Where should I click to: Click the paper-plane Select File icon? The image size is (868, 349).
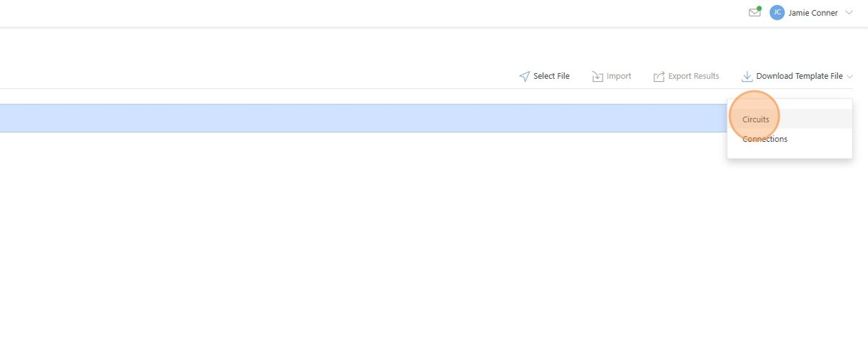[x=524, y=76]
